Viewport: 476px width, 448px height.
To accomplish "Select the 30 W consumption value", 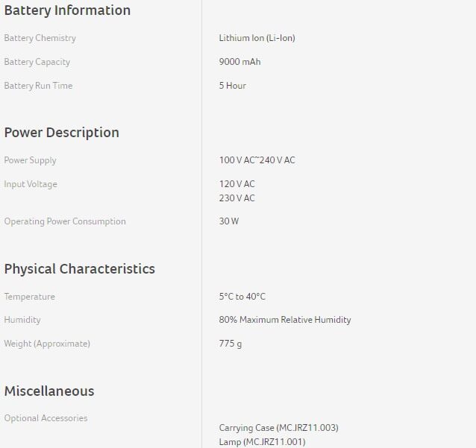I will pos(229,221).
